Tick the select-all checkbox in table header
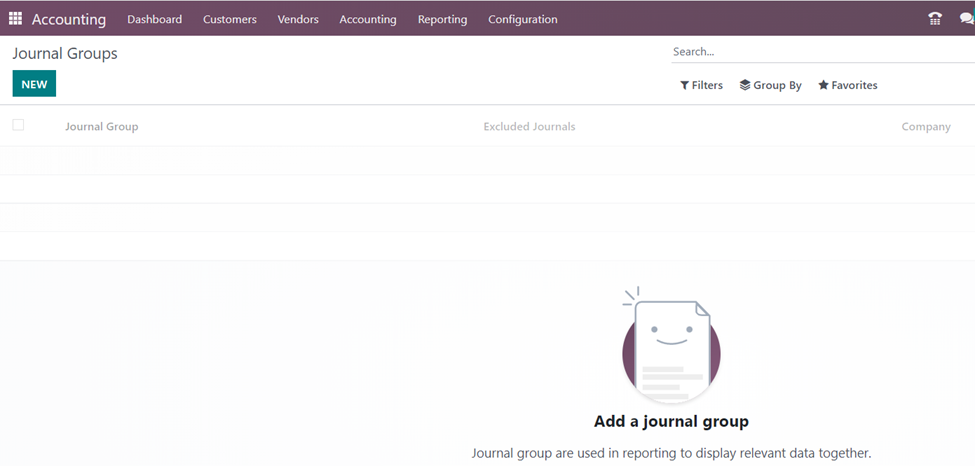This screenshot has height=466, width=975. [18, 125]
